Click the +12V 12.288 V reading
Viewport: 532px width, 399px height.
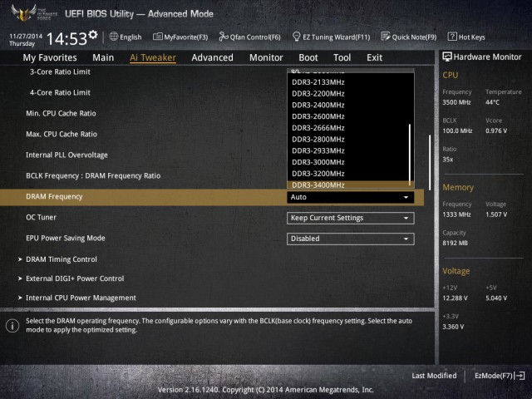click(455, 298)
